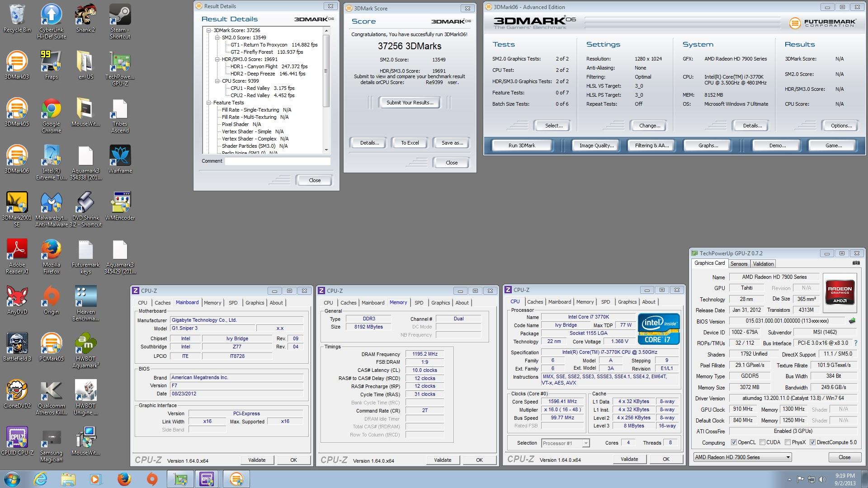868x488 pixels.
Task: Click the To Excel button
Action: (410, 143)
